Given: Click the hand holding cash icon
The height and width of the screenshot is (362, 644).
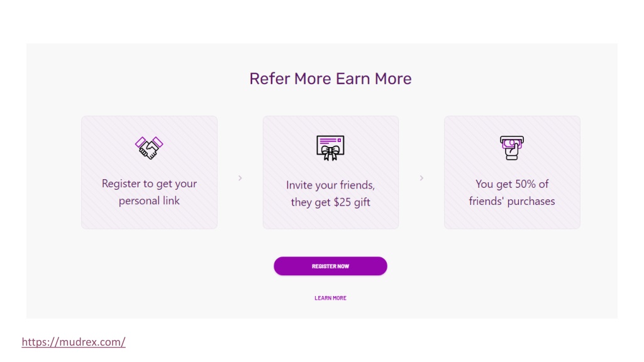Looking at the screenshot, I should (x=512, y=148).
